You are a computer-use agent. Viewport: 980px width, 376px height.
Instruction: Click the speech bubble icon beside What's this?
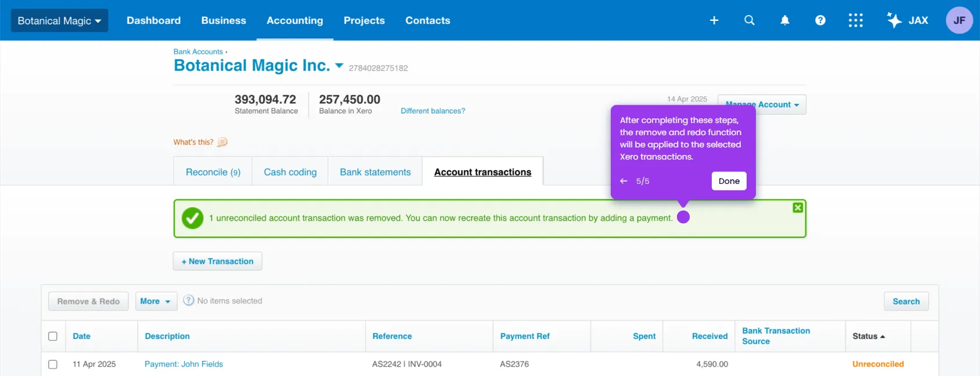(222, 142)
